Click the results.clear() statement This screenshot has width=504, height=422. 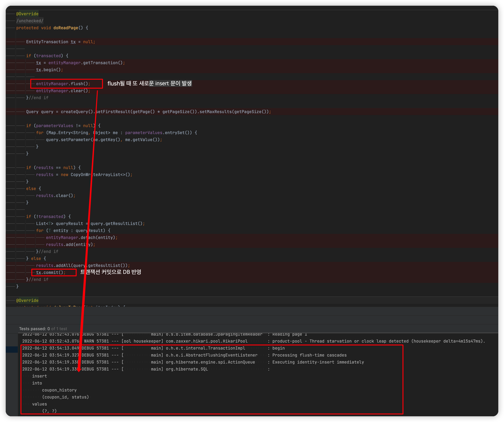(x=55, y=196)
